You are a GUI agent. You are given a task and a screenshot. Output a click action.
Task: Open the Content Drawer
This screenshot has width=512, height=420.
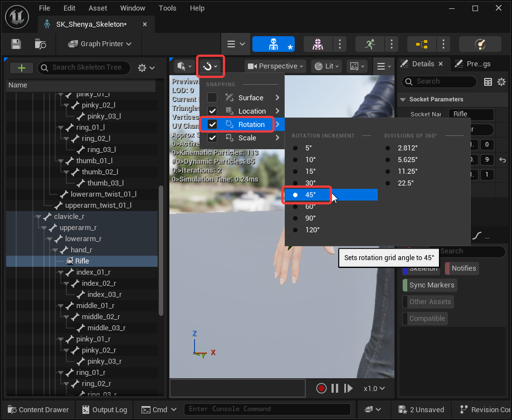(38, 409)
